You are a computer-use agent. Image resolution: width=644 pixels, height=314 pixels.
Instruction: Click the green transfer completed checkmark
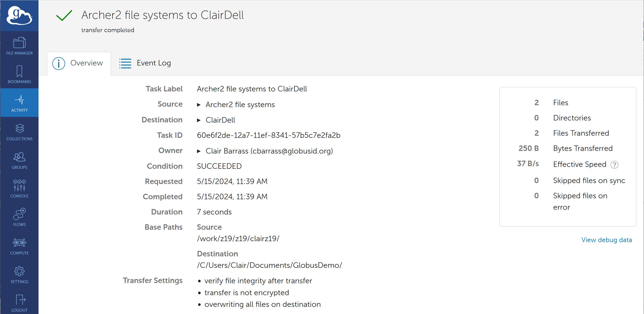[64, 15]
